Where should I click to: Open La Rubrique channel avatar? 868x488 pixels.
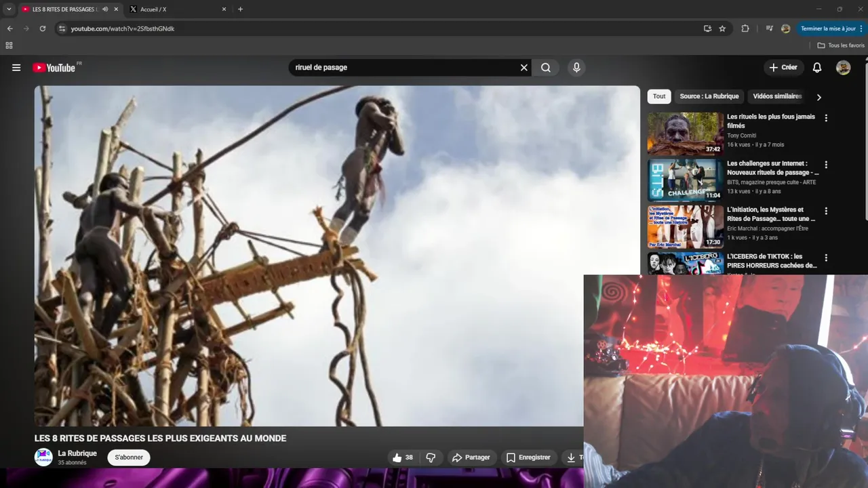point(43,457)
